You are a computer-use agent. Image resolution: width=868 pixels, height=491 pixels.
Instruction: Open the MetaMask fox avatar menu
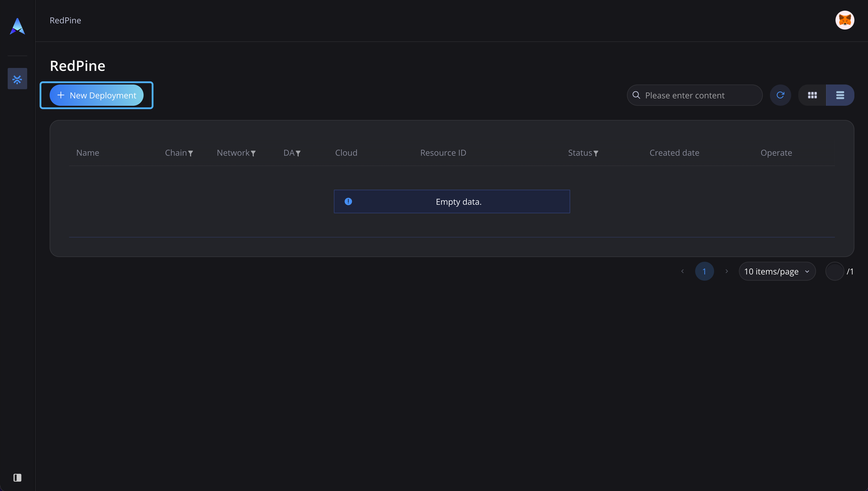844,20
